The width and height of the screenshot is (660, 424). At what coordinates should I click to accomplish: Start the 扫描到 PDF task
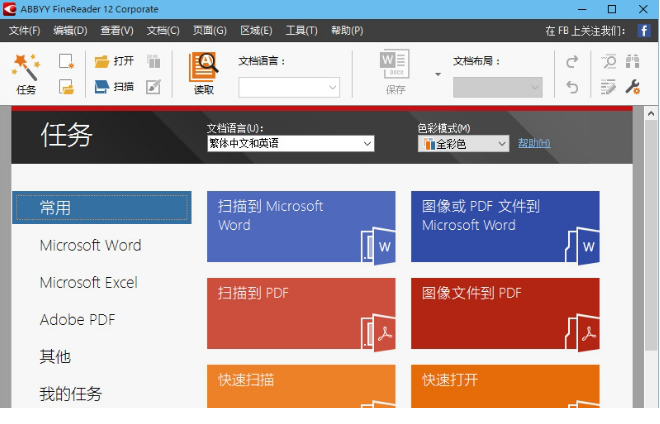click(301, 313)
